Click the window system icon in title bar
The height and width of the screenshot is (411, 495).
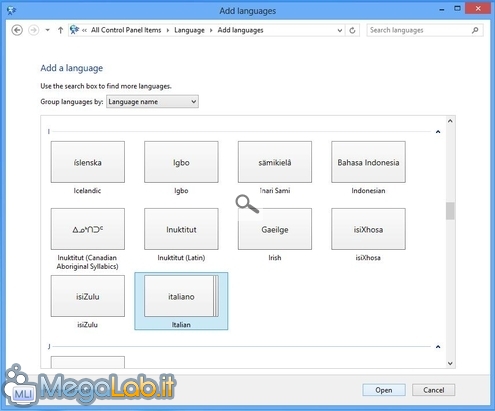tap(11, 11)
